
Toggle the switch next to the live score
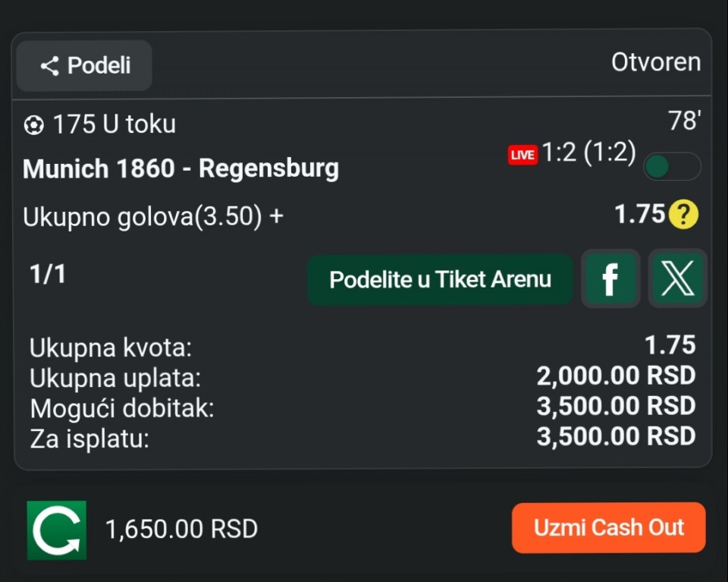[x=671, y=166]
